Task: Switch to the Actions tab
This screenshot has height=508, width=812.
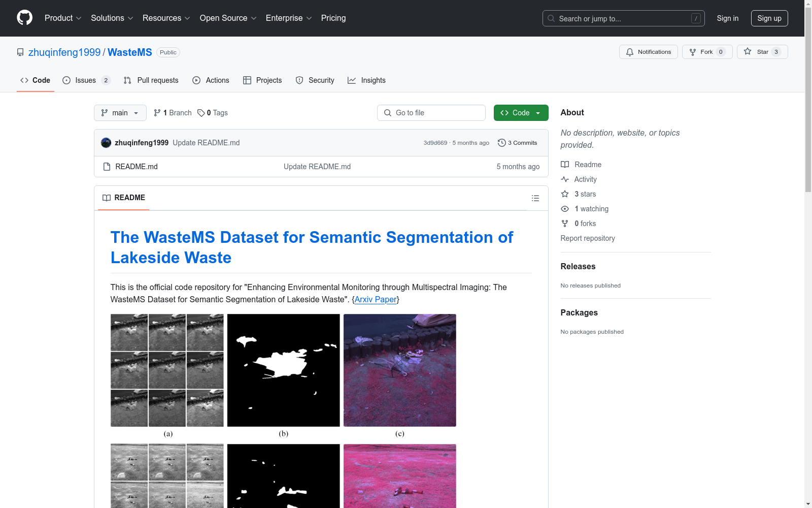Action: 211,80
